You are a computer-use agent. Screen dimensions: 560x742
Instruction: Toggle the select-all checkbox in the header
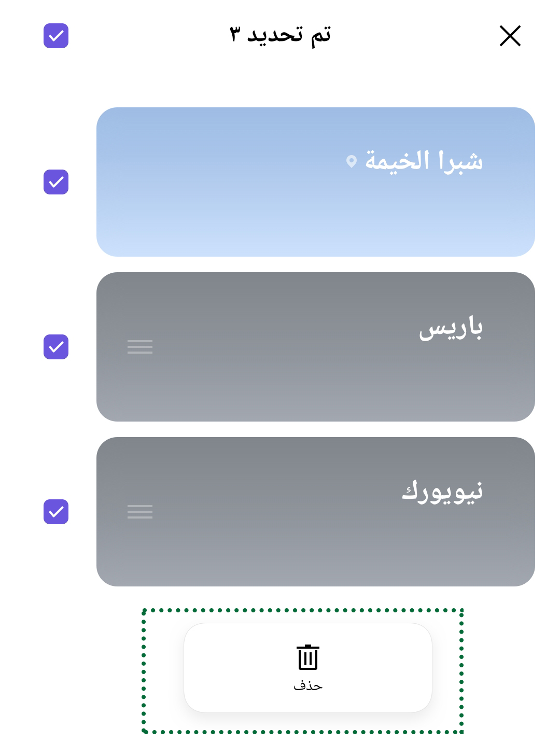[x=56, y=36]
